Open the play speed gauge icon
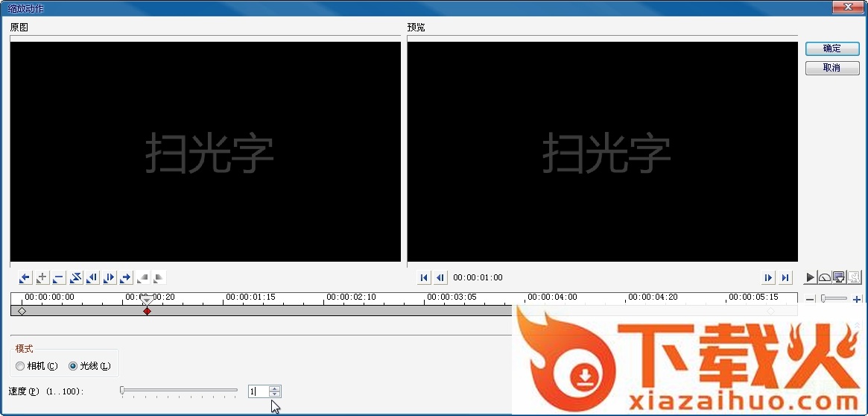 pos(825,278)
